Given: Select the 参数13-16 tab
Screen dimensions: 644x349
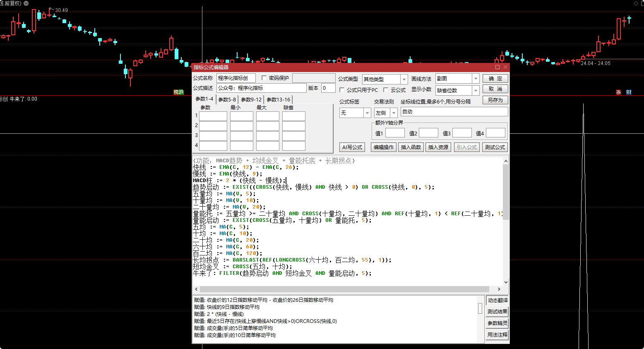Looking at the screenshot, I should [x=278, y=100].
